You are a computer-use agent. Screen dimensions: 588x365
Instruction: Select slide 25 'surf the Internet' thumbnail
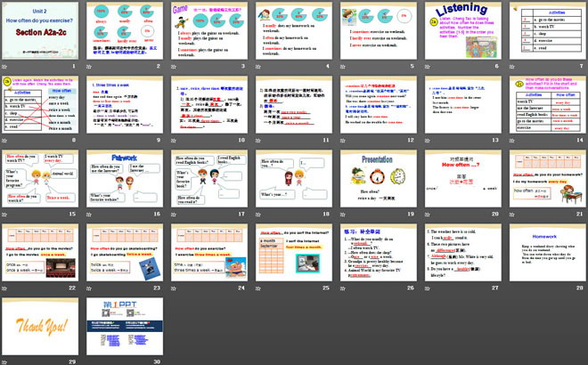pyautogui.click(x=294, y=253)
